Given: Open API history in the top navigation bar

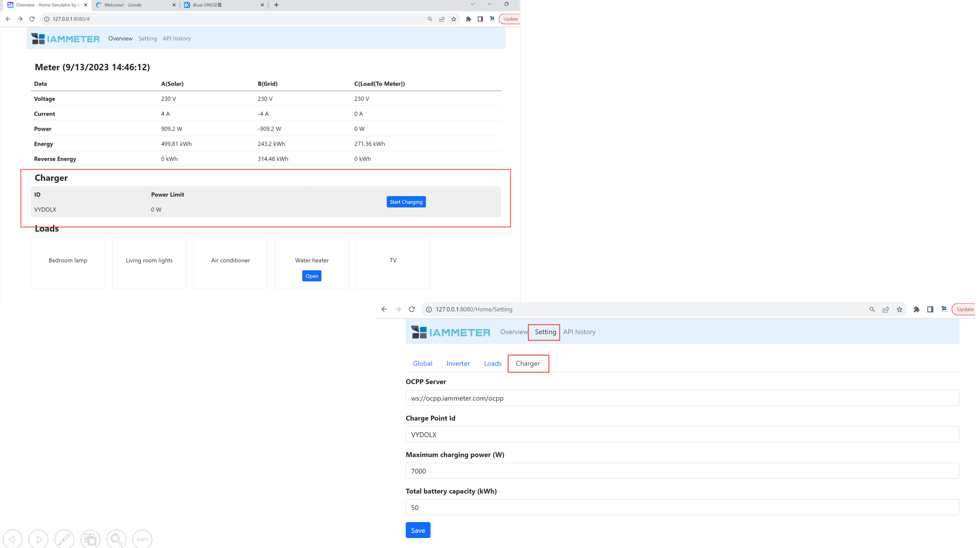Looking at the screenshot, I should pos(177,39).
